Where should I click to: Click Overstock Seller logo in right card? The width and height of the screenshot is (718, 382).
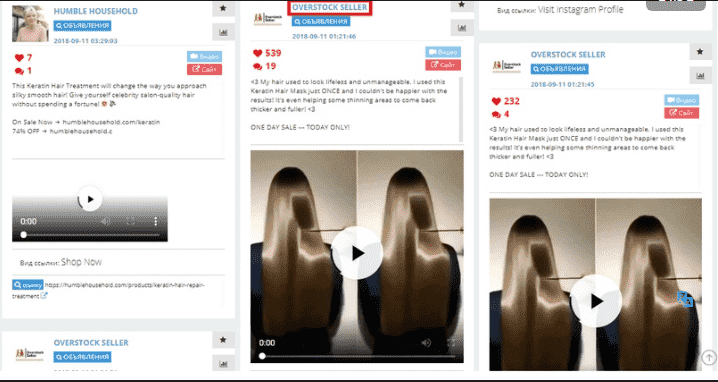coord(506,66)
